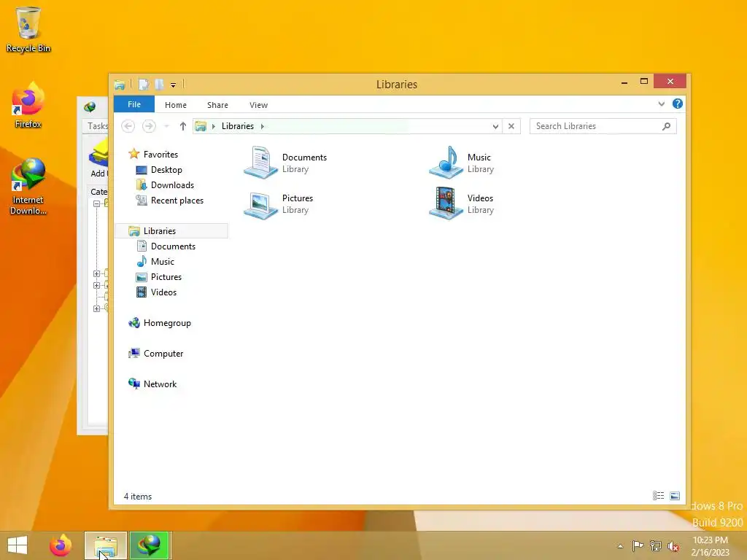Viewport: 747px width, 560px height.
Task: Open the Music library icon
Action: [x=446, y=163]
